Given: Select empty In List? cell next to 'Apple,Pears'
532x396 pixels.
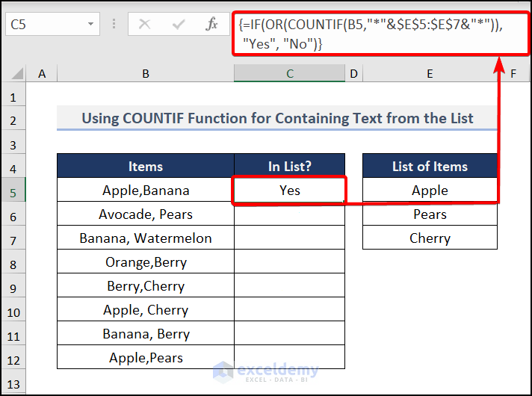Looking at the screenshot, I should (289, 357).
